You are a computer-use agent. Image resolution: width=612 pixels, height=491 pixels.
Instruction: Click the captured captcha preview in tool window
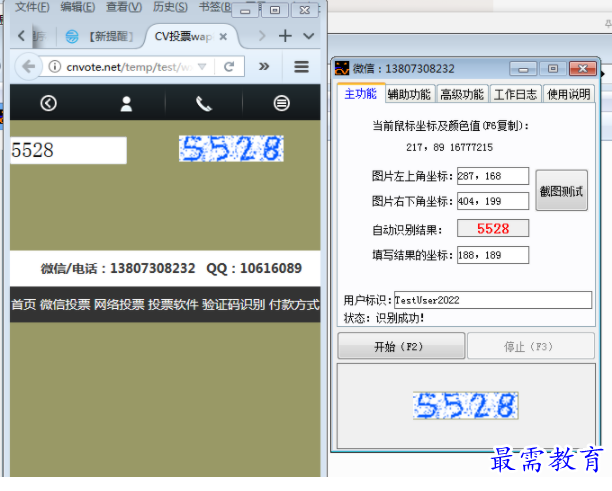[x=466, y=406]
